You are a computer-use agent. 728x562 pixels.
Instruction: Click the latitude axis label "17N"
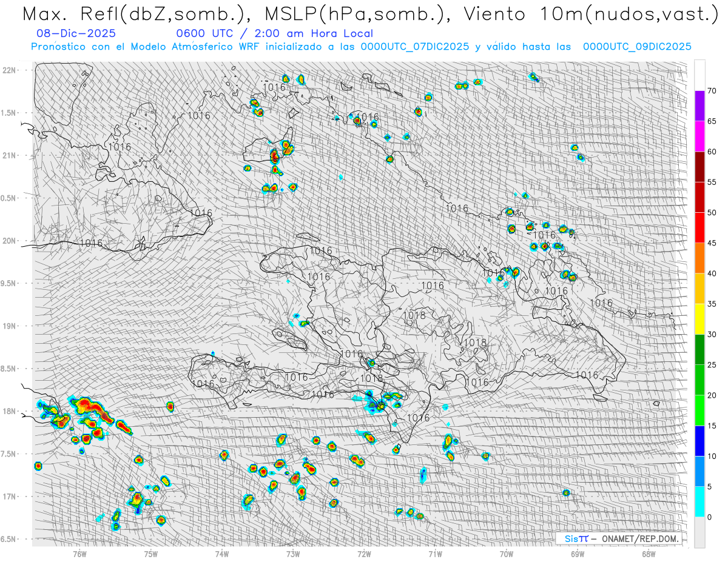[x=10, y=496]
